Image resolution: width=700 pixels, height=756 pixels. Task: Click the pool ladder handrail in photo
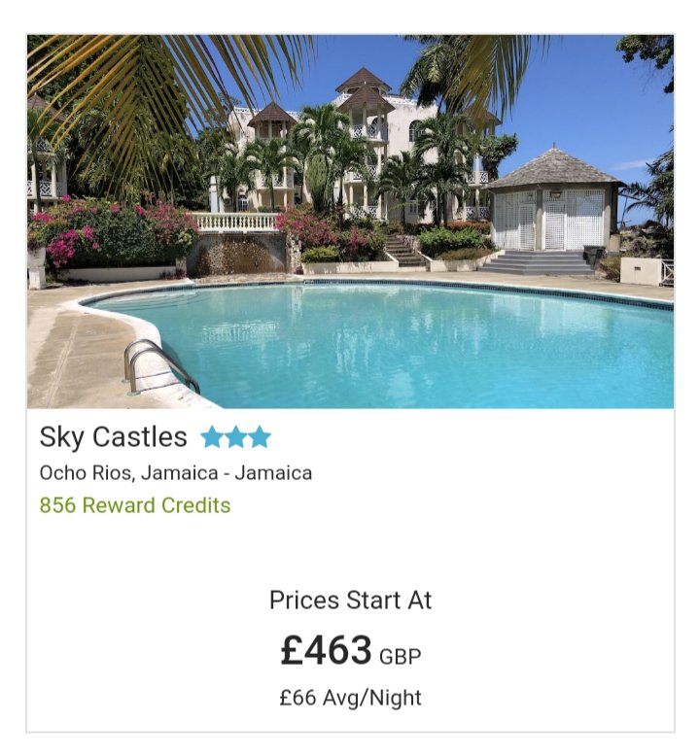pos(158,366)
